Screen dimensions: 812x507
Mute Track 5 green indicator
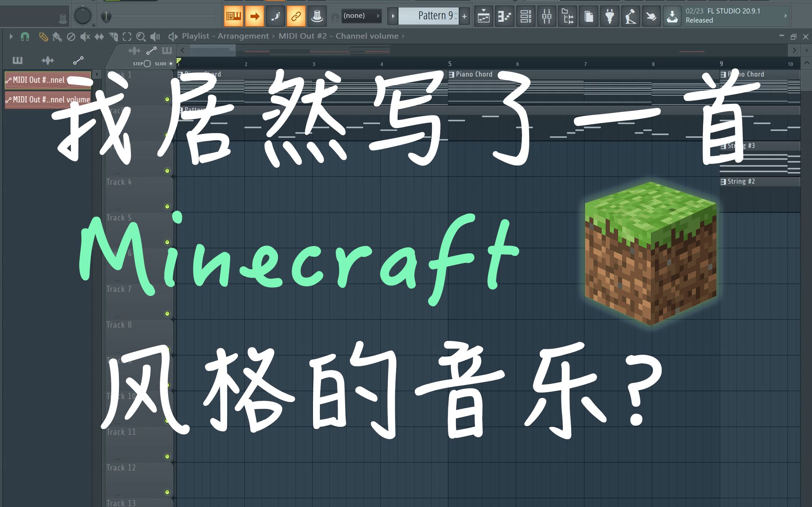[167, 242]
